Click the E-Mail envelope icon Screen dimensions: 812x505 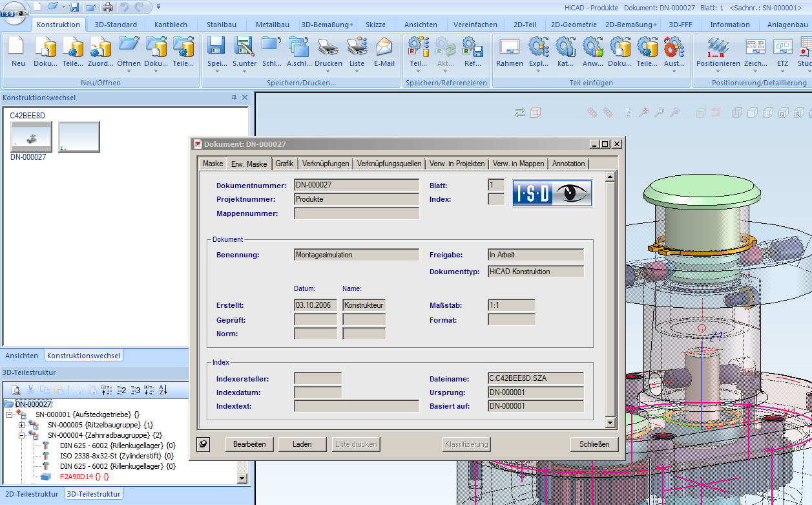tap(384, 48)
